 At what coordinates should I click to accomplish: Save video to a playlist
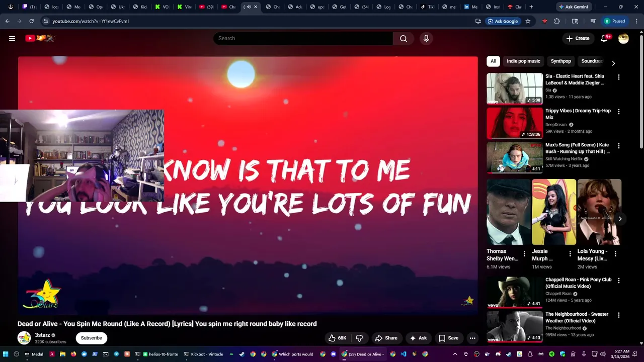point(448,338)
